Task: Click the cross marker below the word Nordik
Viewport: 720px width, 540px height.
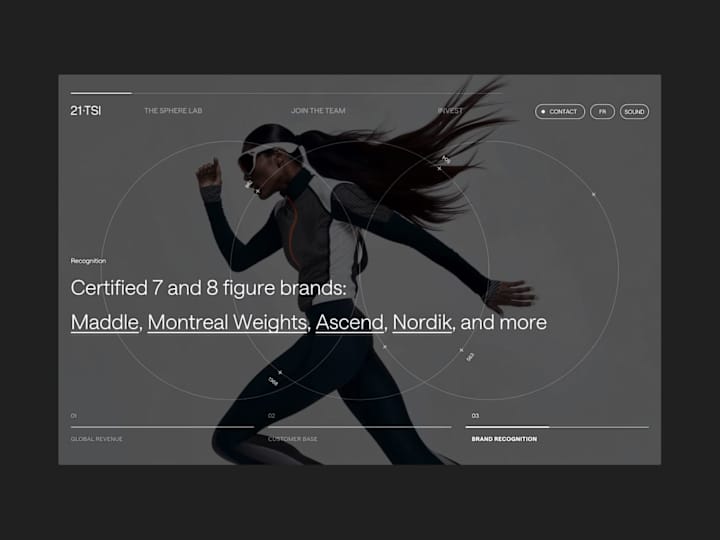Action: pyautogui.click(x=385, y=347)
